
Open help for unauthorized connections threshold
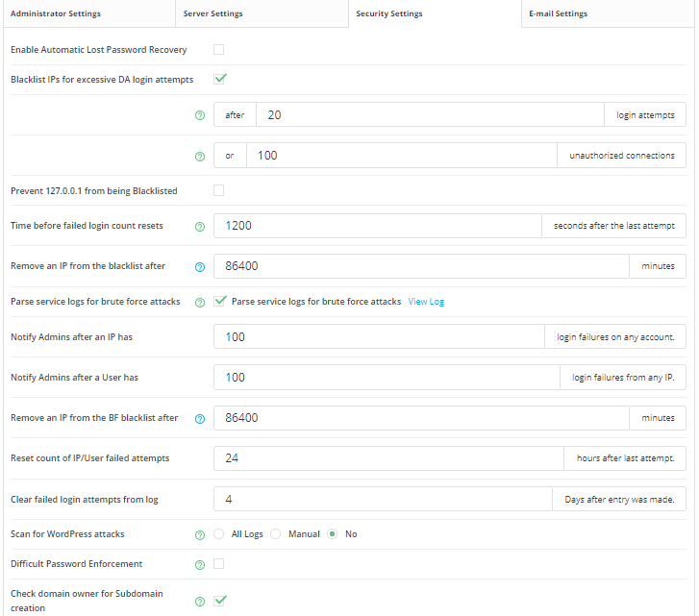[200, 157]
